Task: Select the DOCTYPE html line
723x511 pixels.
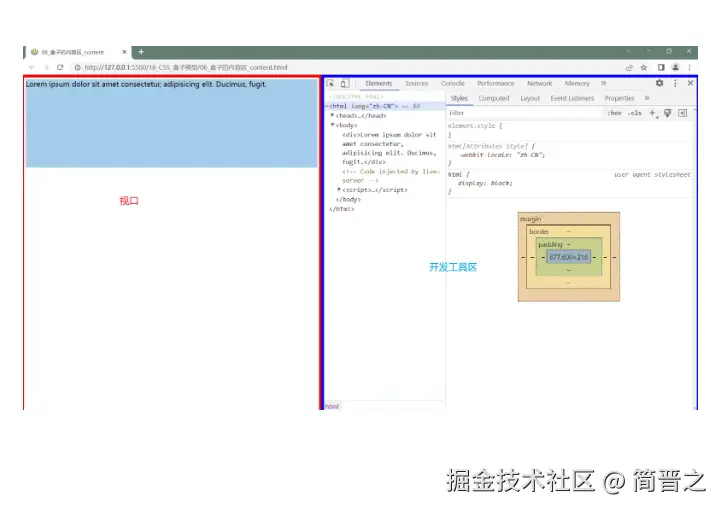Action: 357,97
